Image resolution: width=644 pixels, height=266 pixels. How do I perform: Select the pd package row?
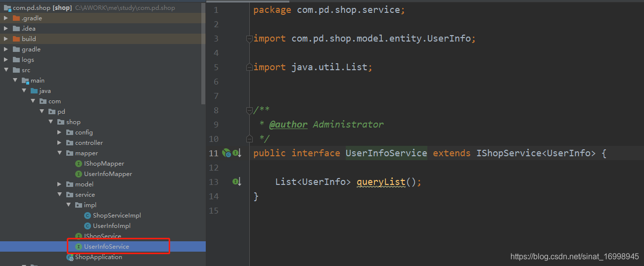point(103,112)
